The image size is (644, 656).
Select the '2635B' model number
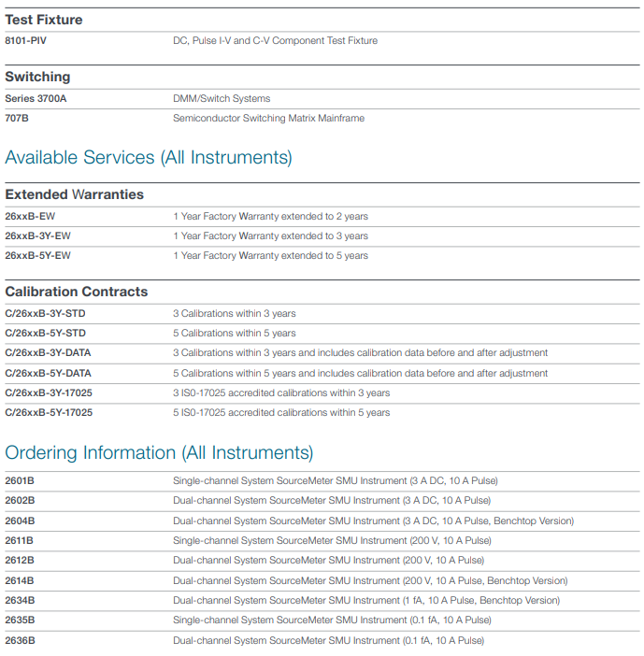point(20,620)
